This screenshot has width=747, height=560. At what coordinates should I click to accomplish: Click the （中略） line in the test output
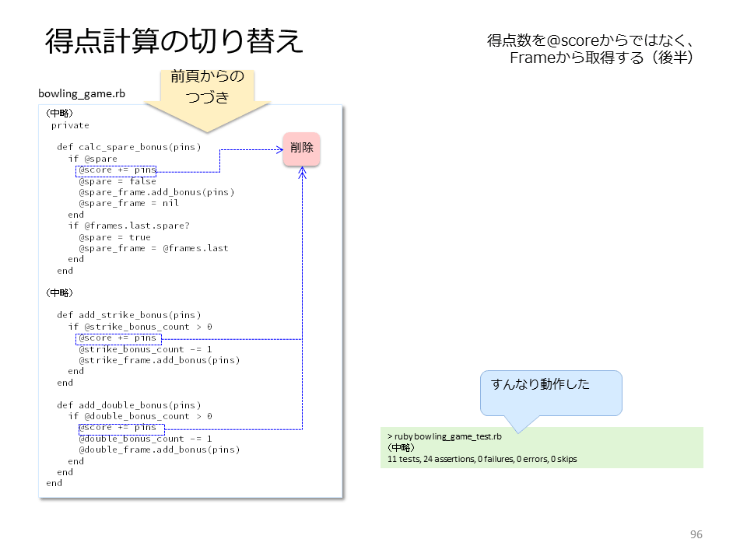[x=402, y=448]
